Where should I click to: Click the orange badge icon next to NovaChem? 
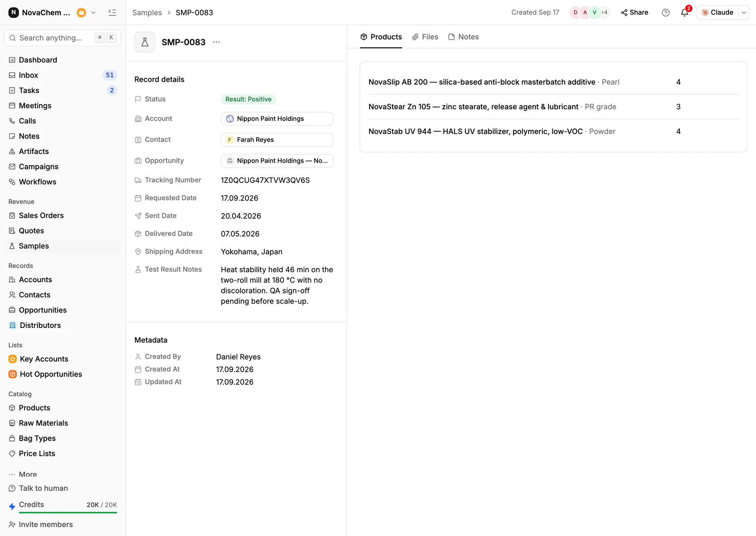point(81,13)
